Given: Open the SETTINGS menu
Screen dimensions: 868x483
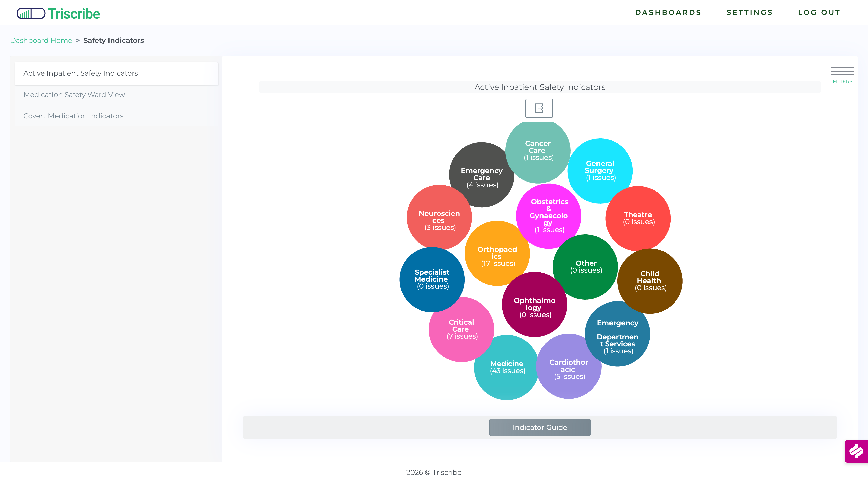Looking at the screenshot, I should 750,13.
